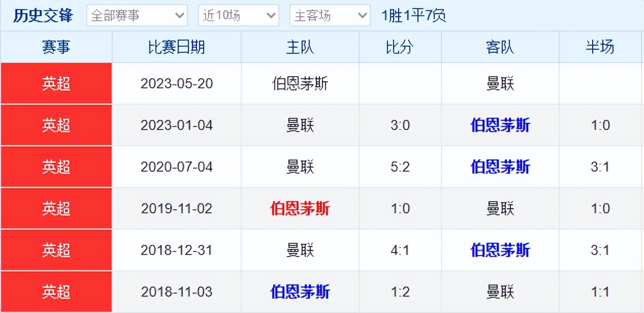This screenshot has width=644, height=313.
Task: Open the 全部赛事 competition dropdown
Action: [x=137, y=15]
